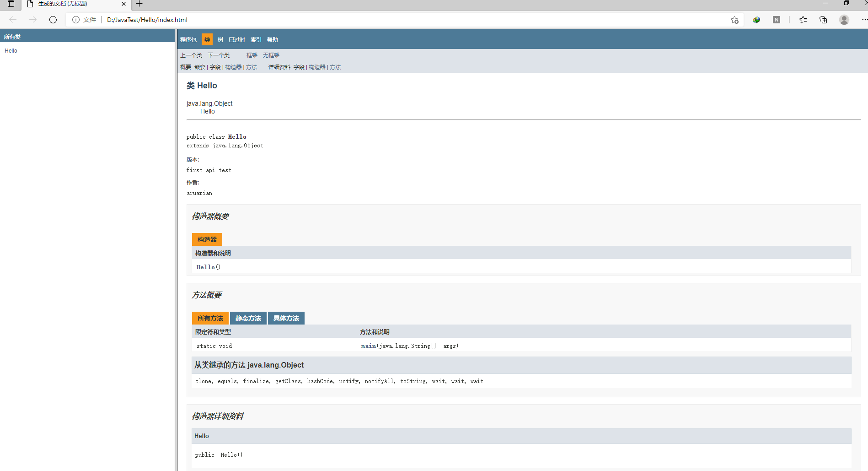Open the N extension icon
Screen dimensions: 868x471
click(777, 20)
